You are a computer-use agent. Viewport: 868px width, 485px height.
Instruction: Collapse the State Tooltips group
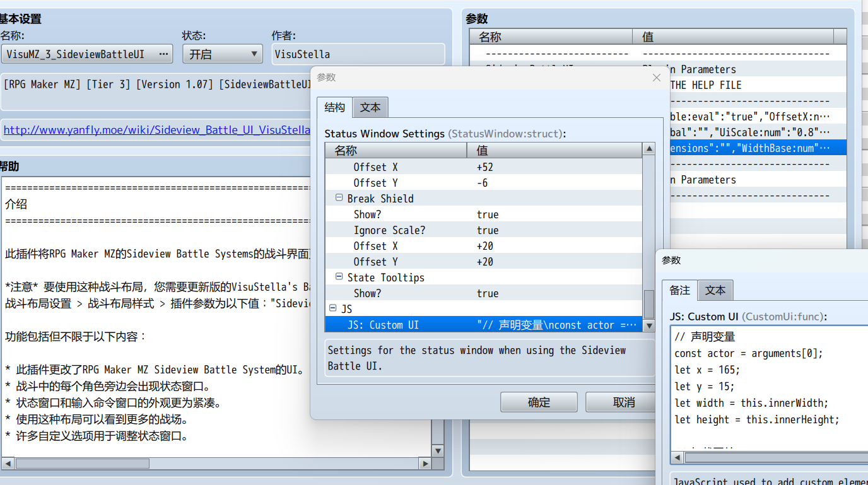(339, 277)
